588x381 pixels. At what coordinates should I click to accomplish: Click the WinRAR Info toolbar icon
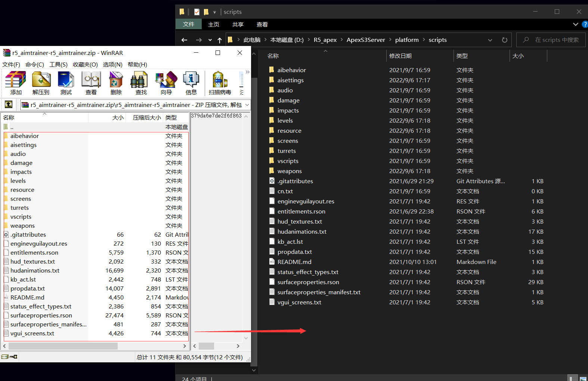pyautogui.click(x=191, y=83)
